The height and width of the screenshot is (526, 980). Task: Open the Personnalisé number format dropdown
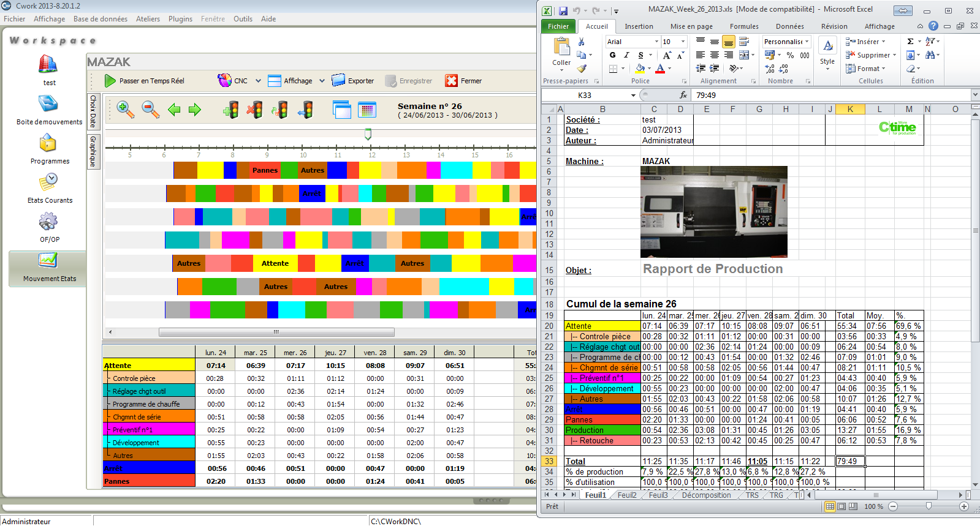[x=807, y=42]
